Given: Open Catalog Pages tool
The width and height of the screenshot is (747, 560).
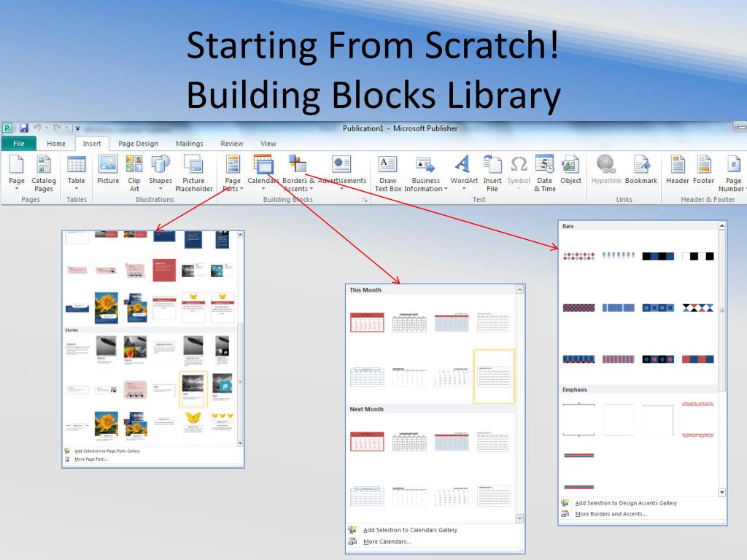Looking at the screenshot, I should 43,173.
